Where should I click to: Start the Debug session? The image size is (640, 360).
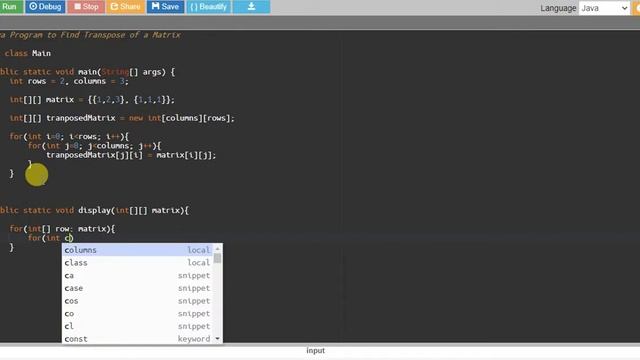45,7
